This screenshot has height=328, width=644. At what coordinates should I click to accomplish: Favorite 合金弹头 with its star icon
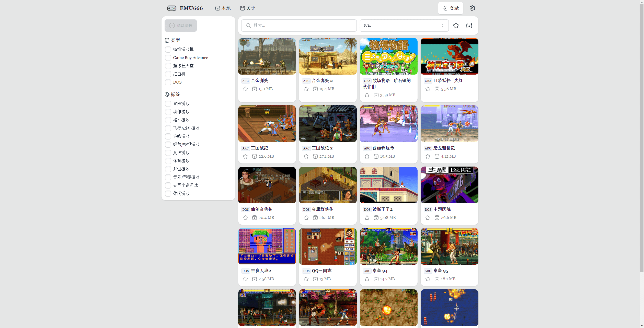click(245, 89)
